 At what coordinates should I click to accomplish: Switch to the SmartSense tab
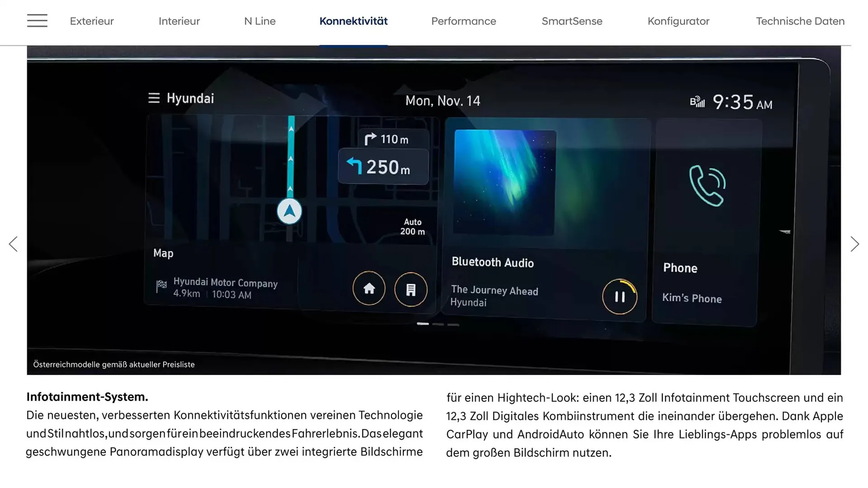[572, 21]
